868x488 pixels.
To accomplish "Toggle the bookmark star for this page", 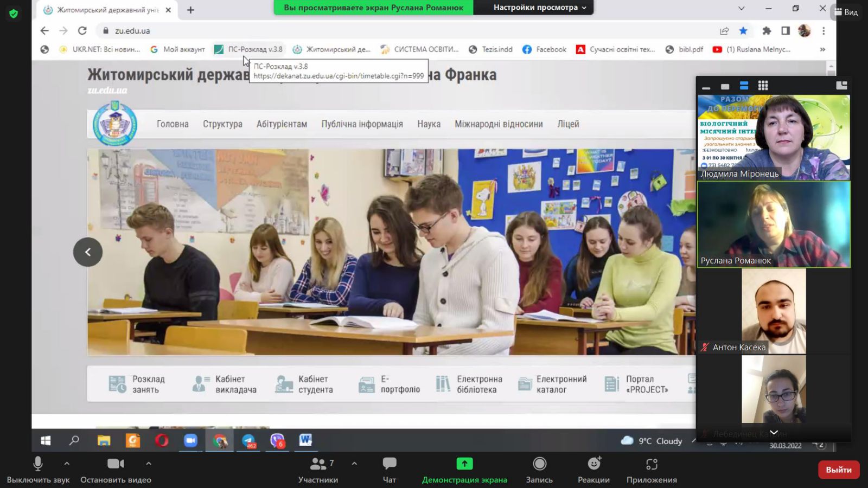I will [x=743, y=31].
